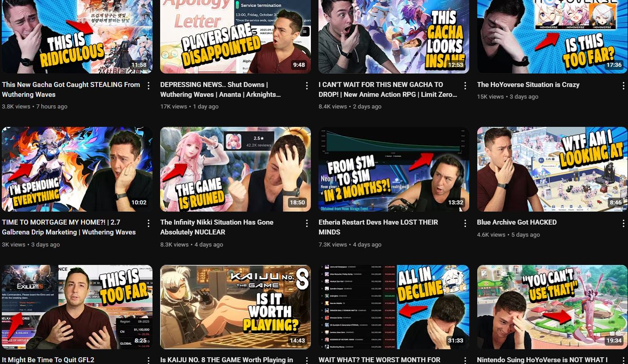Click the 10:02 duration badge
628x364 pixels.
pyautogui.click(x=139, y=203)
